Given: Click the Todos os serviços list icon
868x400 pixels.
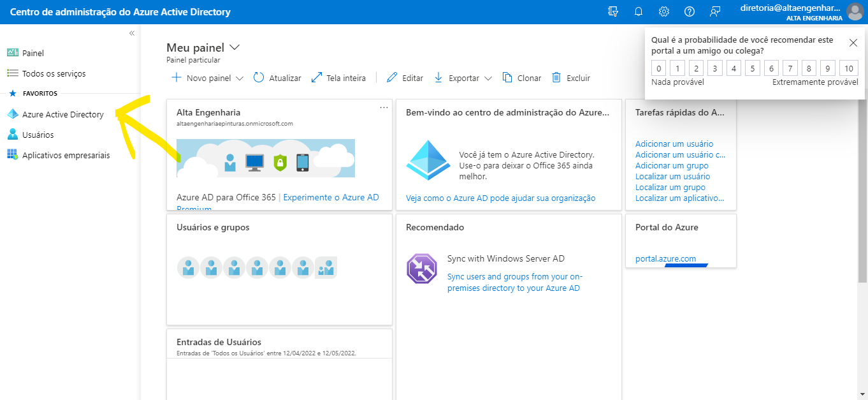Looking at the screenshot, I should (x=12, y=73).
